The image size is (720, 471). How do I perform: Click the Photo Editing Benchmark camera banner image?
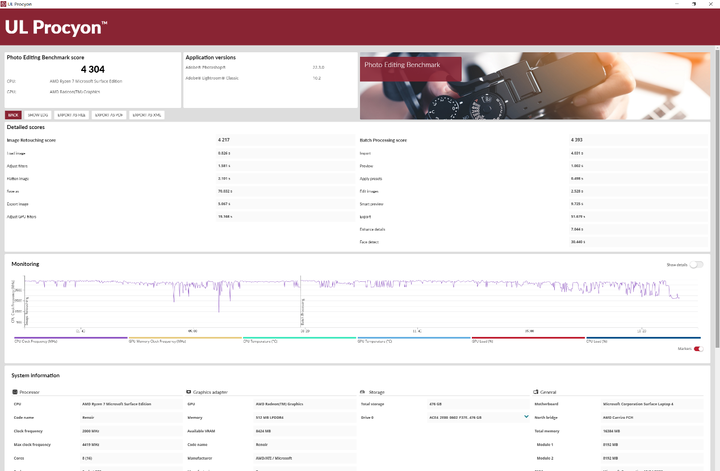tap(535, 86)
